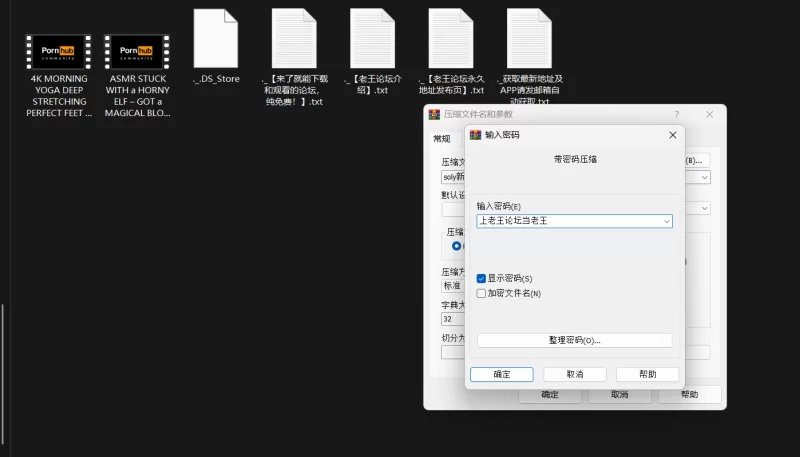800x457 pixels.
Task: Click the WinRAR icon in 输入密码 title bar
Action: [x=476, y=135]
